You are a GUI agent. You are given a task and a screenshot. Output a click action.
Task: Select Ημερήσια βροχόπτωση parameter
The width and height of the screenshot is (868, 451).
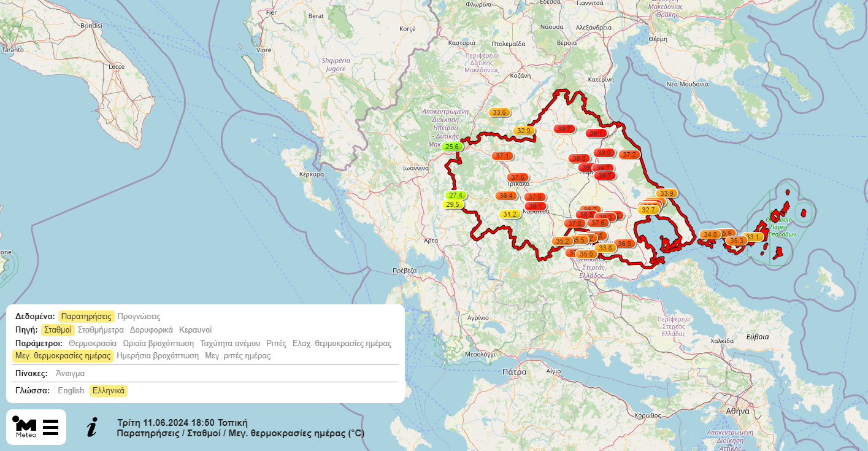point(158,356)
